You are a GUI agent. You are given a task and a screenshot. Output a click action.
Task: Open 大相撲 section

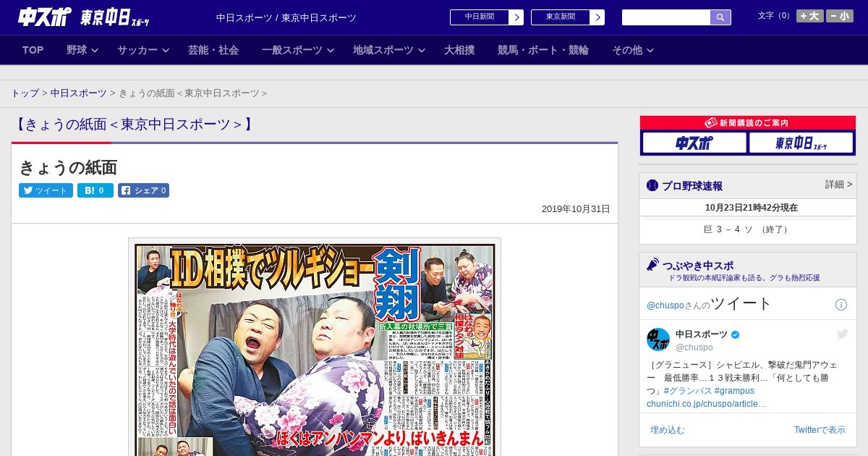[x=459, y=50]
